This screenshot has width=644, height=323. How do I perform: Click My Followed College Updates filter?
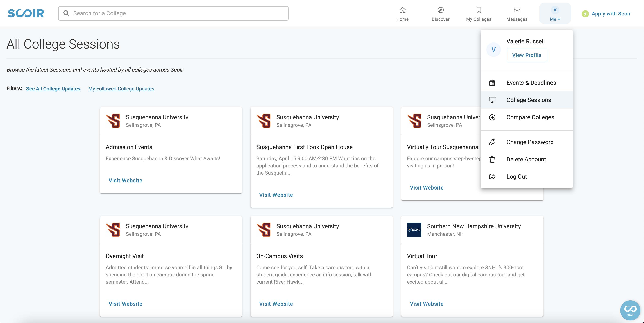(x=121, y=89)
